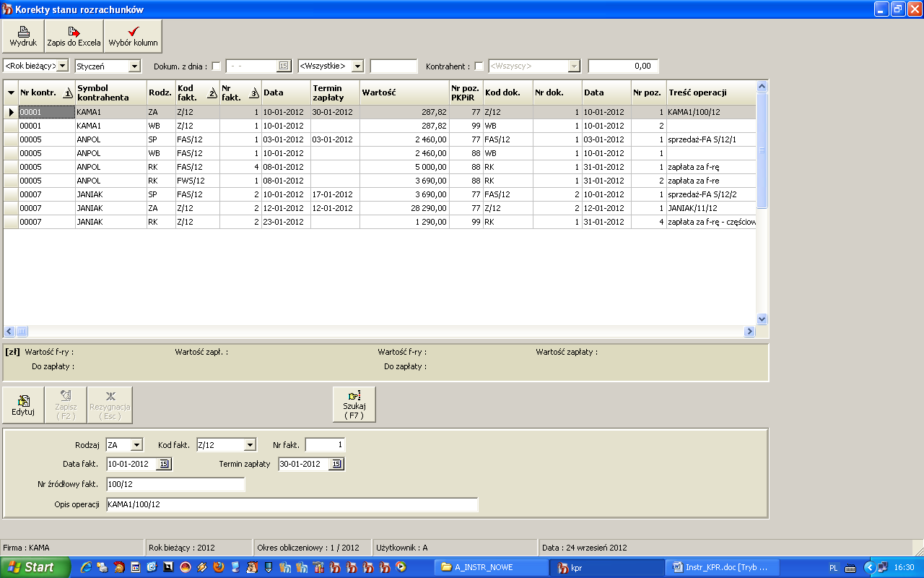Click the cell 'sprzedaż-FA S/12/1'
Viewport: 924px width, 578px height.
711,139
